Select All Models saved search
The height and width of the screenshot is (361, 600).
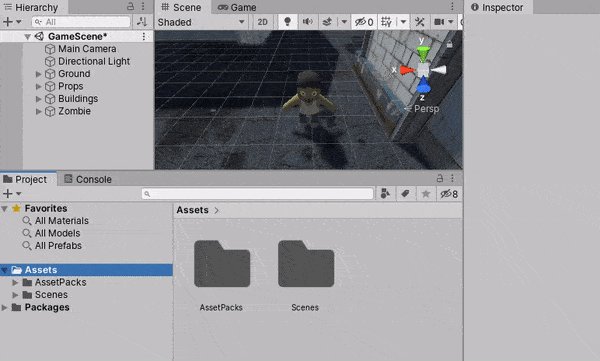(x=57, y=233)
